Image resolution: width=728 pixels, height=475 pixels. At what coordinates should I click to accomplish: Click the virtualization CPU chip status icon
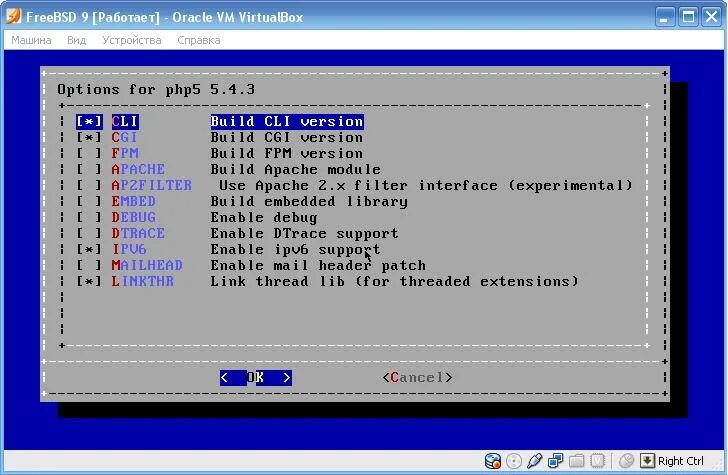coord(597,461)
